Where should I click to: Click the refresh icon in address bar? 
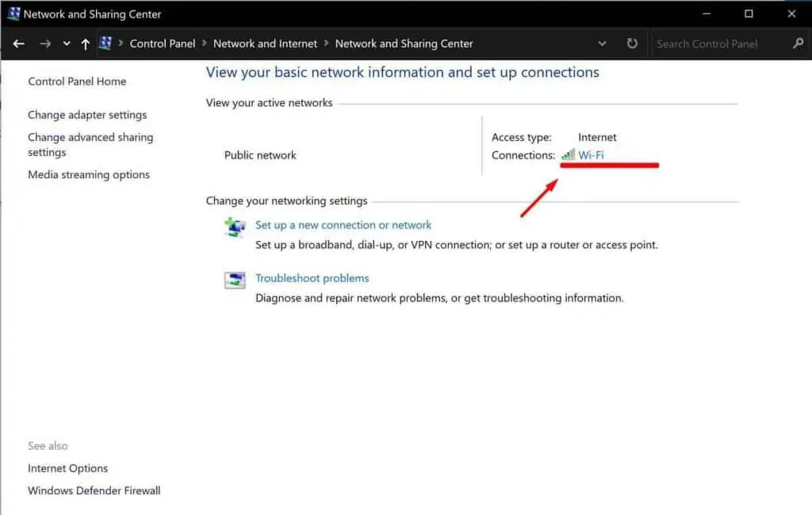(632, 44)
